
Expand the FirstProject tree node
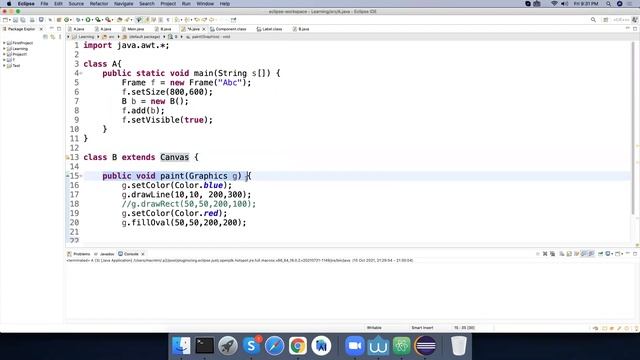click(x=4, y=43)
